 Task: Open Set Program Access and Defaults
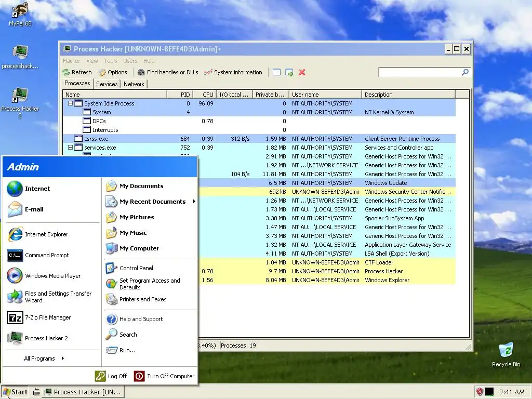(151, 284)
